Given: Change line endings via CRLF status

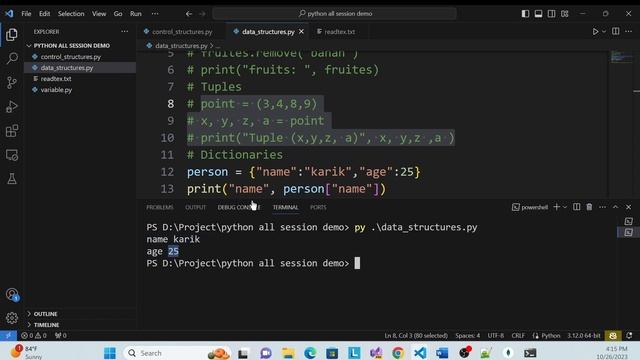Looking at the screenshot, I should pyautogui.click(x=518, y=336).
